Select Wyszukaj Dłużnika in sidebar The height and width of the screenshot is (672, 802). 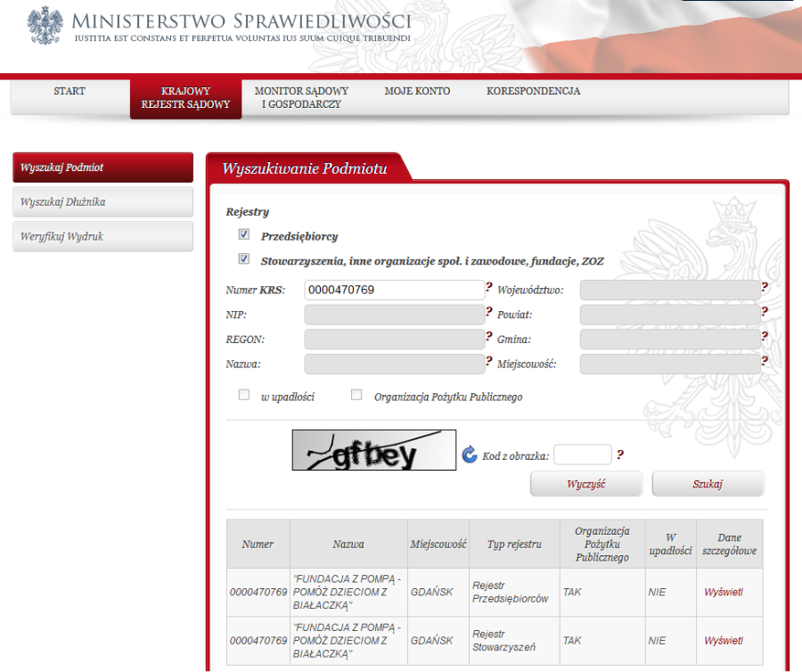102,202
